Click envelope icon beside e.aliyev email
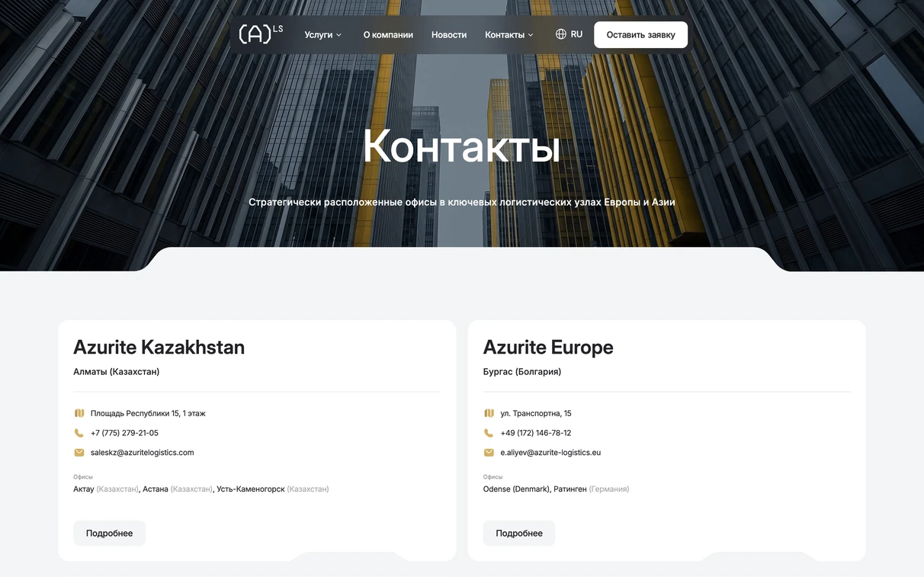The image size is (924, 577). pyautogui.click(x=489, y=453)
